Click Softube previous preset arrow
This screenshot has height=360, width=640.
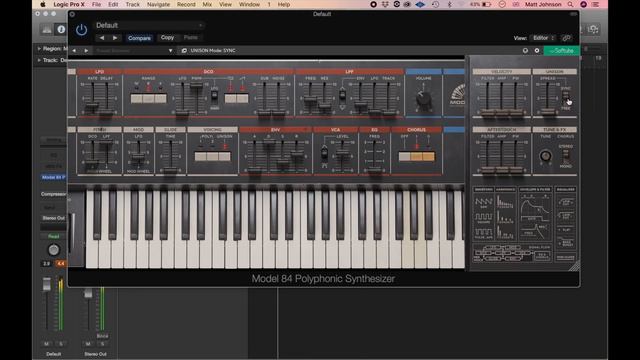[74, 51]
